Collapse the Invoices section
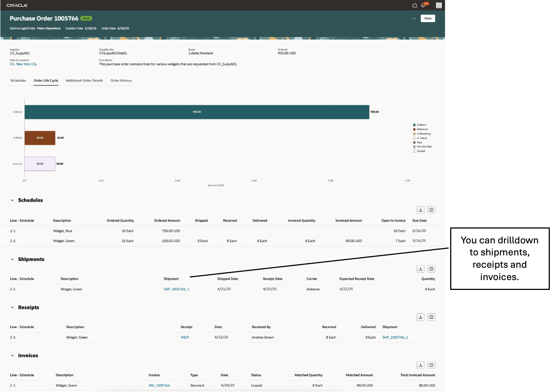The height and width of the screenshot is (392, 552). (13, 355)
